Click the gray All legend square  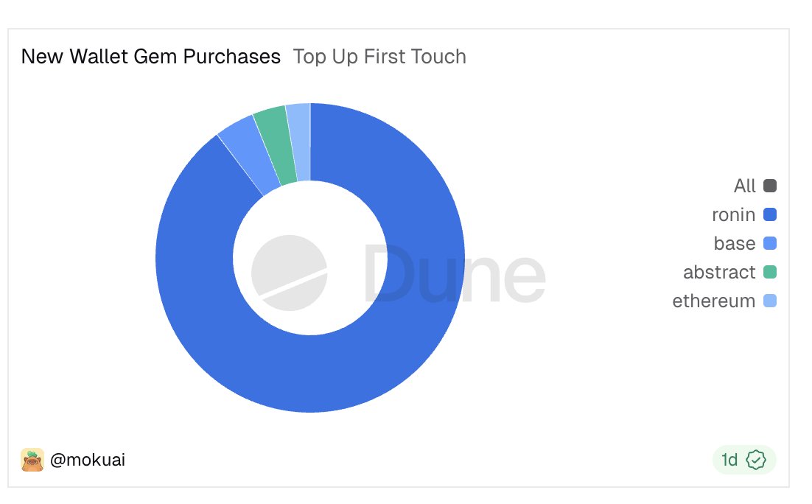point(770,186)
